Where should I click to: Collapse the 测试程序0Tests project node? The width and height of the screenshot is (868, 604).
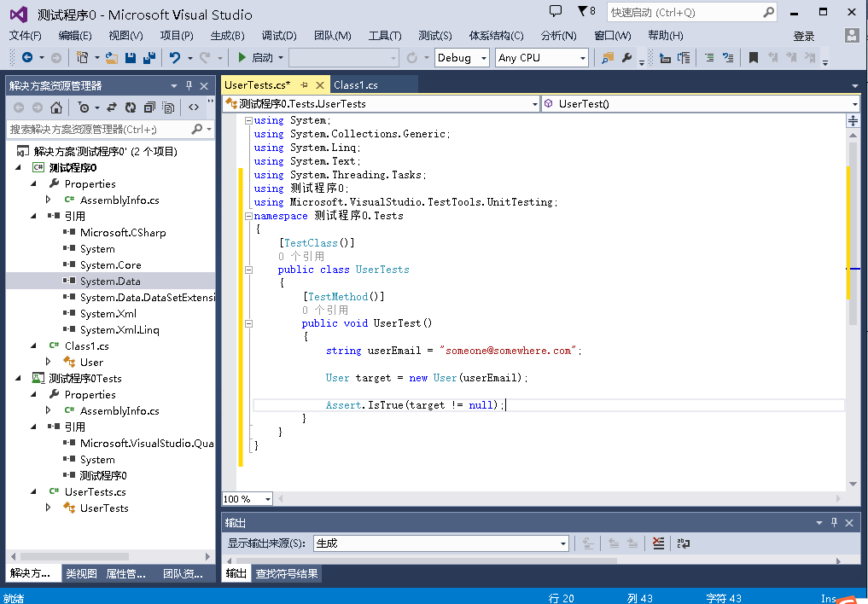point(18,378)
